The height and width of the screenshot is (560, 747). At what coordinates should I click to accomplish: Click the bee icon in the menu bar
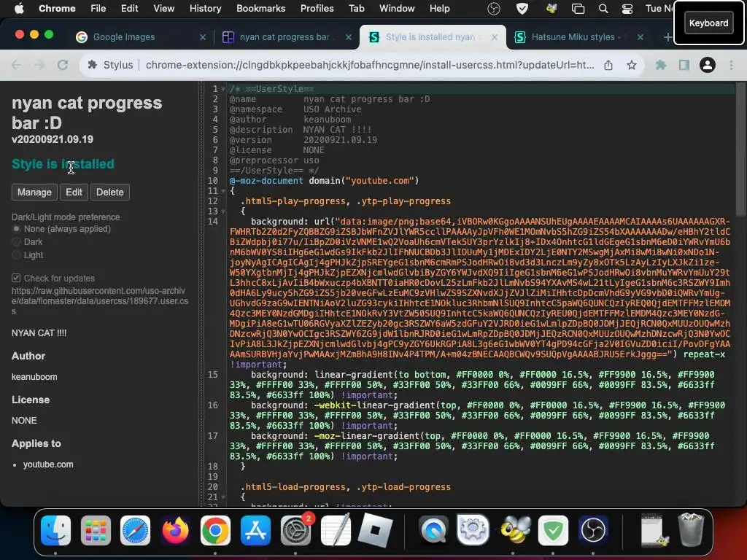(551, 9)
